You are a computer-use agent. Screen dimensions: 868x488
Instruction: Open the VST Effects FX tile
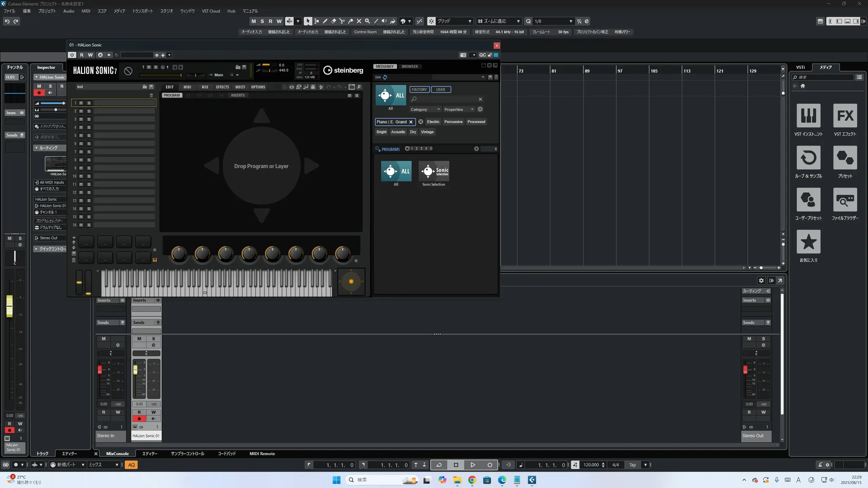click(x=845, y=116)
